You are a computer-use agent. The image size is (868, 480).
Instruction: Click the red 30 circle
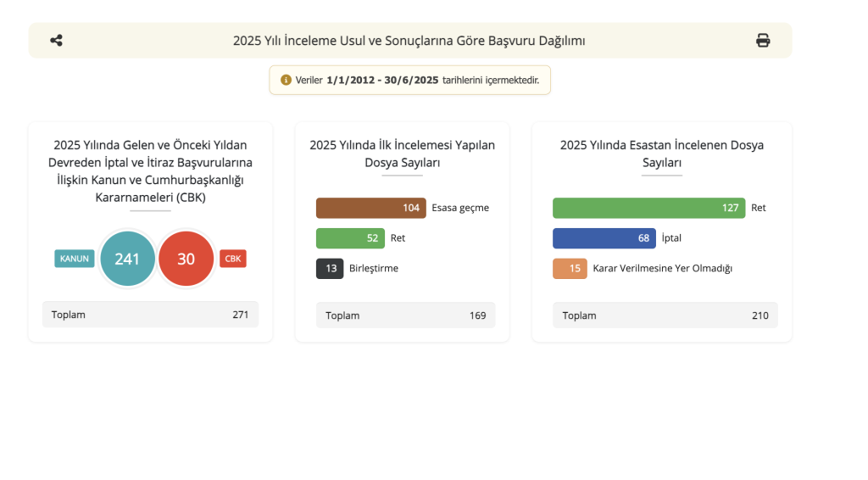click(186, 259)
